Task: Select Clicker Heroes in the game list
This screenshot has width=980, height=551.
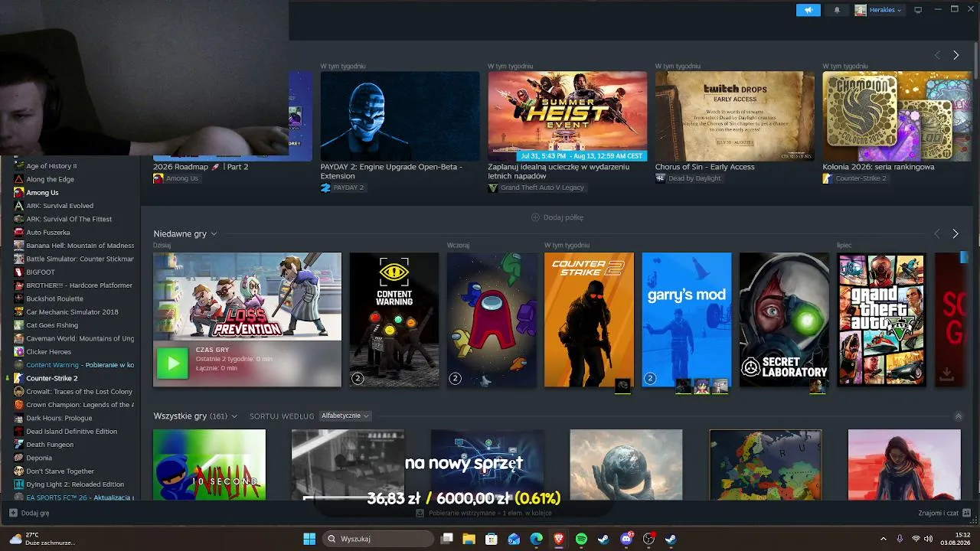Action: [x=49, y=352]
